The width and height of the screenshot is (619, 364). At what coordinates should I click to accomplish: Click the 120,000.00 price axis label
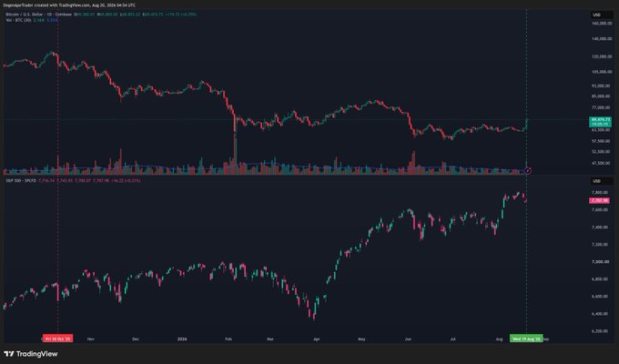point(602,56)
